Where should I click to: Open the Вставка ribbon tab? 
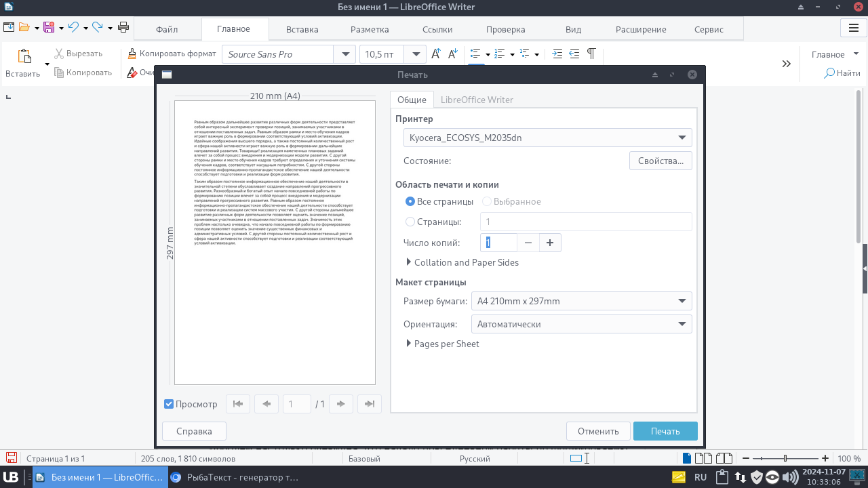302,29
